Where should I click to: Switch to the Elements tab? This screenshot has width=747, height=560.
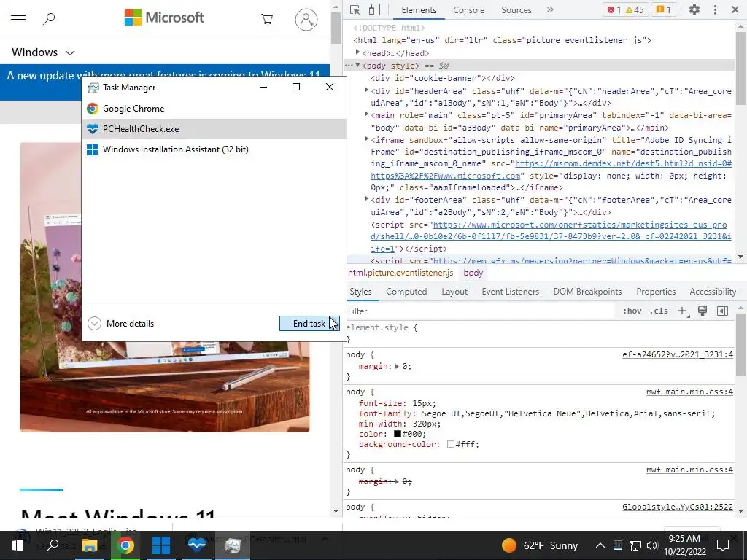tap(418, 10)
